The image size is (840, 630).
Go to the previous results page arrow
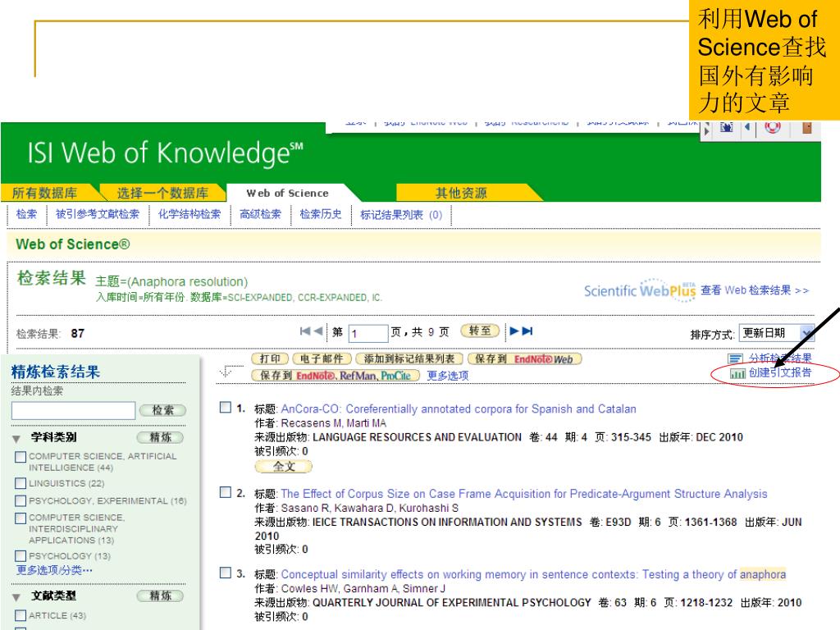point(317,331)
